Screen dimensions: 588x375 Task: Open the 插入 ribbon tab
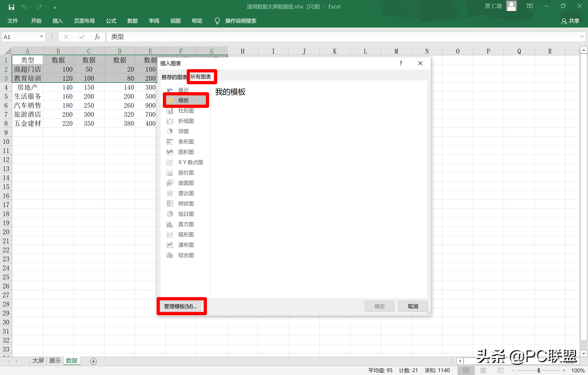[x=58, y=21]
